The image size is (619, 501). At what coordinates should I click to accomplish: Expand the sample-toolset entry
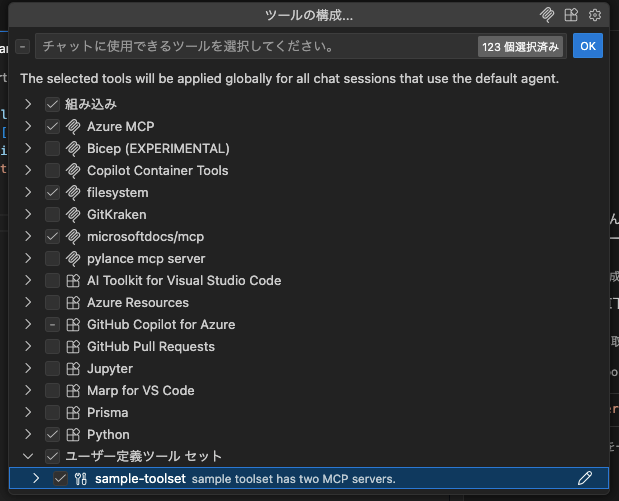(x=36, y=478)
